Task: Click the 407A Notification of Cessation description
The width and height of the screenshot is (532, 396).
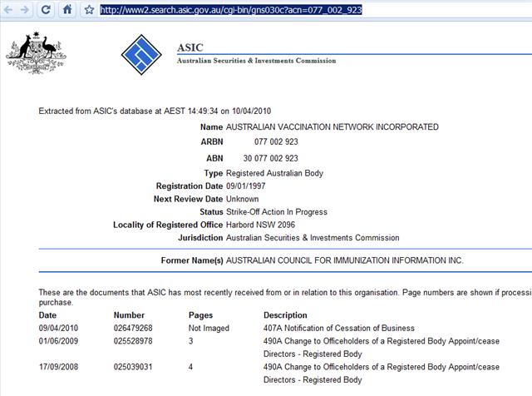Action: click(338, 328)
